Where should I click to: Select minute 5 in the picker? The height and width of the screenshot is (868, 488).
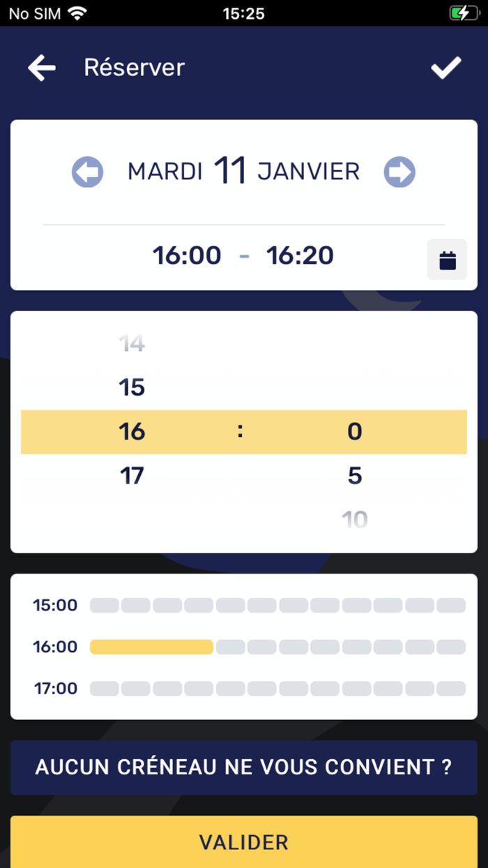(x=355, y=476)
